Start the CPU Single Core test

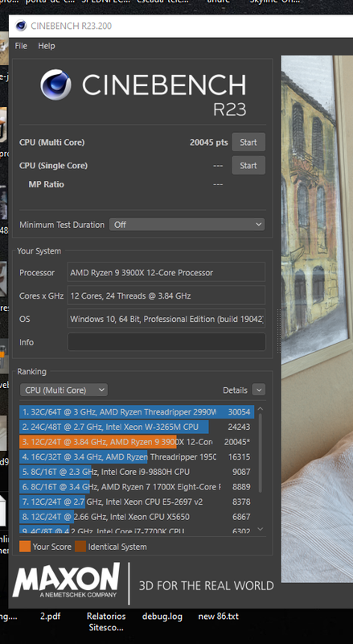[248, 166]
